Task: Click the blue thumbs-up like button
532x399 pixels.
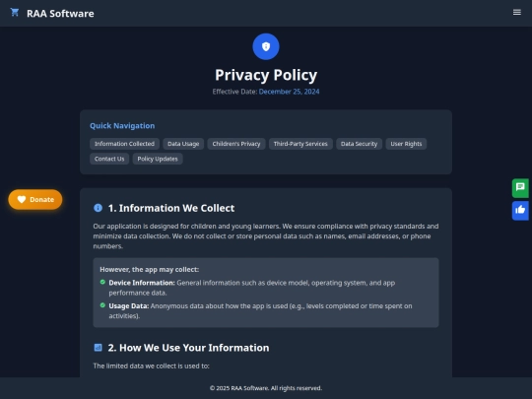Action: [520, 211]
